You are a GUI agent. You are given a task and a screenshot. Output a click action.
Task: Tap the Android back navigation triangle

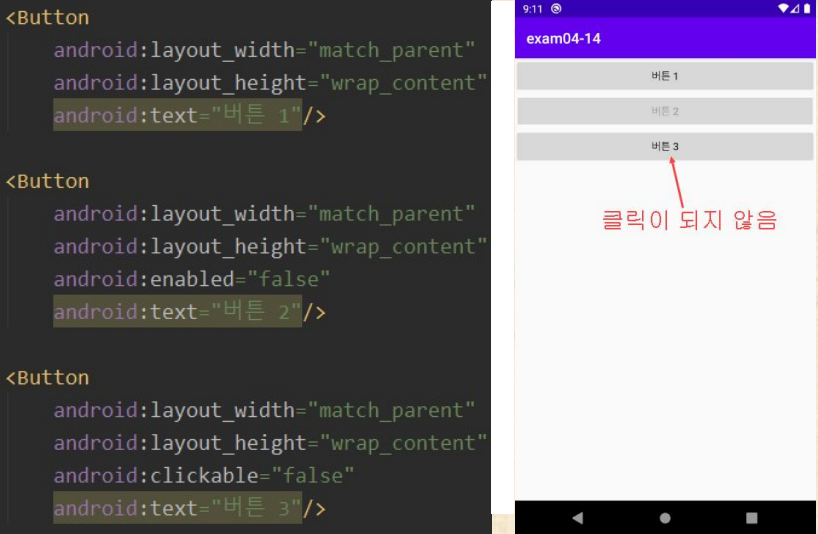pyautogui.click(x=578, y=518)
